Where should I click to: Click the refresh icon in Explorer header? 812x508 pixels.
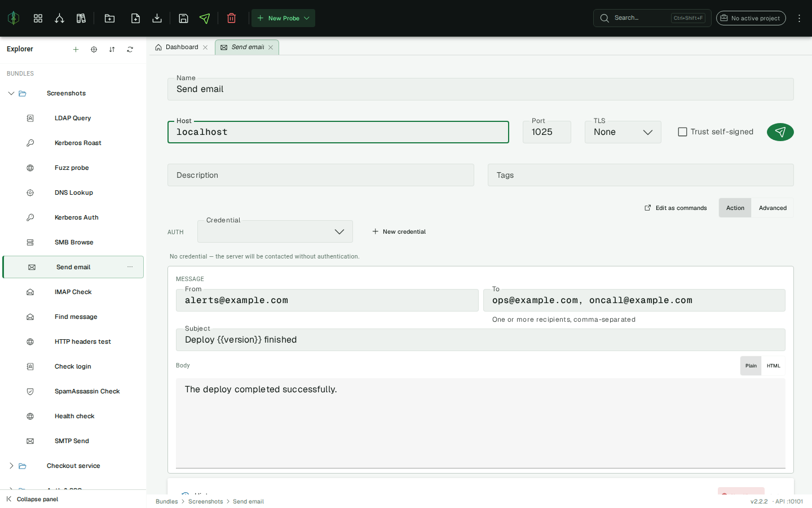pos(130,49)
